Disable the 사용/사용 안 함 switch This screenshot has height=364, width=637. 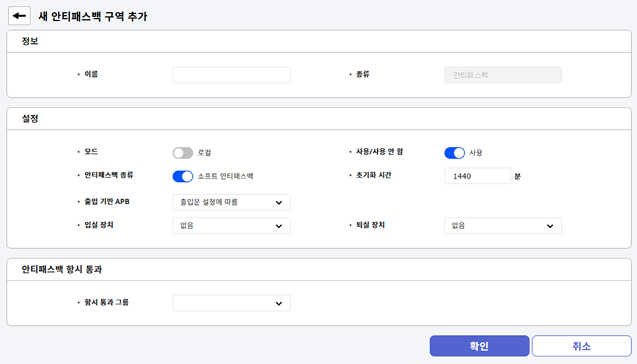click(455, 153)
